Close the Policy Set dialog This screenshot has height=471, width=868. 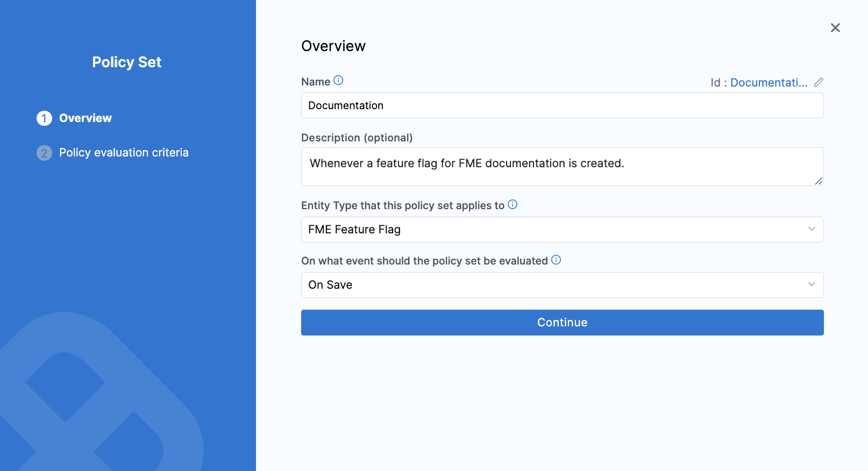(835, 28)
